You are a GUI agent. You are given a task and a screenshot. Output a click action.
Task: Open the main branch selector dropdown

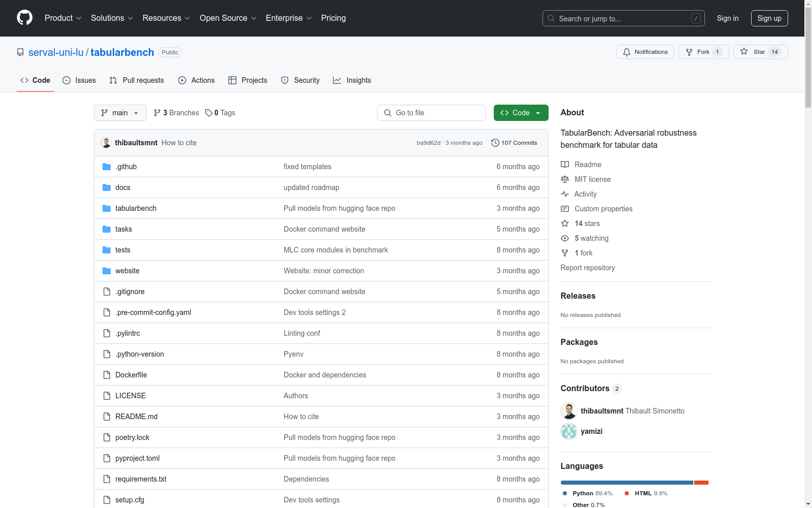(x=120, y=113)
